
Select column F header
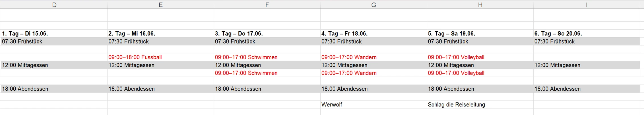[x=267, y=5]
